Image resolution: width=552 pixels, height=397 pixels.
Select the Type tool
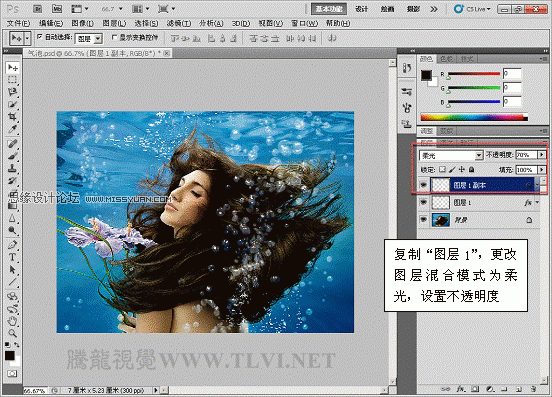click(13, 257)
